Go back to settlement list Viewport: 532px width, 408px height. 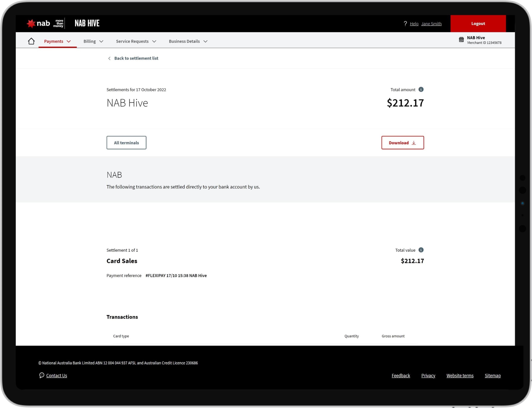click(136, 58)
